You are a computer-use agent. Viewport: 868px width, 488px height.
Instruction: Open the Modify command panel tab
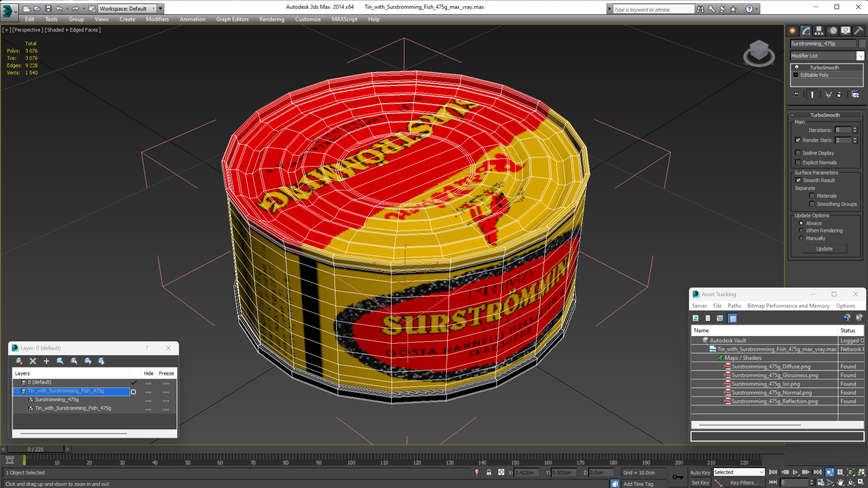pos(806,31)
